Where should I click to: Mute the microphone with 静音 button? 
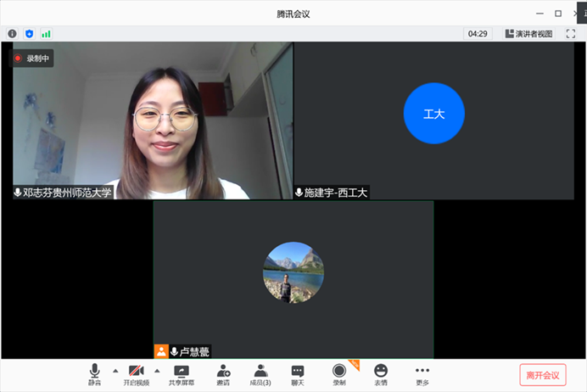(x=94, y=373)
